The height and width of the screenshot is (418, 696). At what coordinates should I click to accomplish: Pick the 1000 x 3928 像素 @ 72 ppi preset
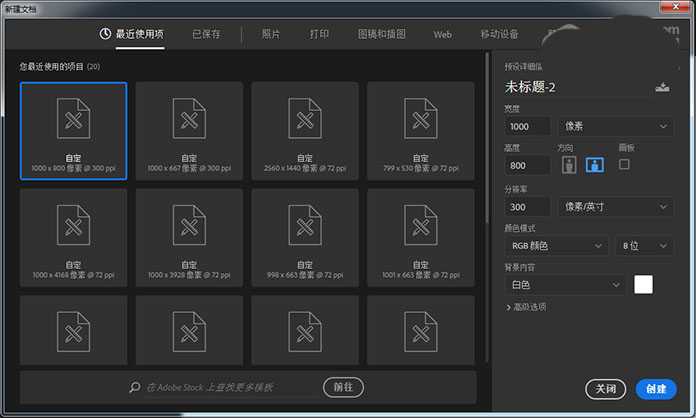pyautogui.click(x=190, y=238)
